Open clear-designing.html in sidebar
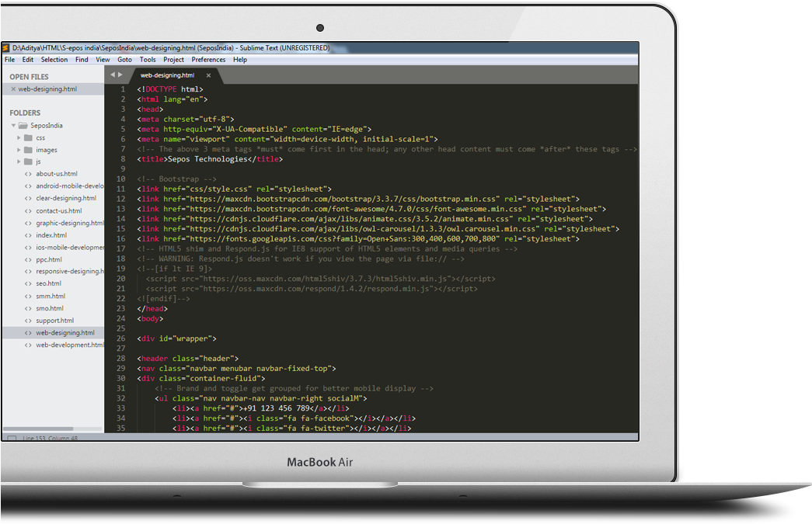Screen dimensions: 812x524 (x=66, y=198)
